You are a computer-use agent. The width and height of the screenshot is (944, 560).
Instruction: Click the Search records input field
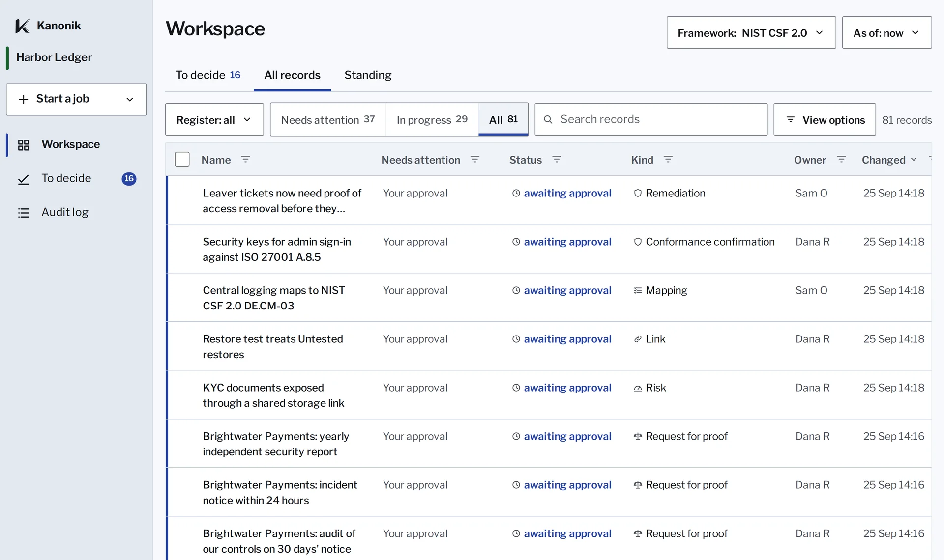pyautogui.click(x=651, y=119)
